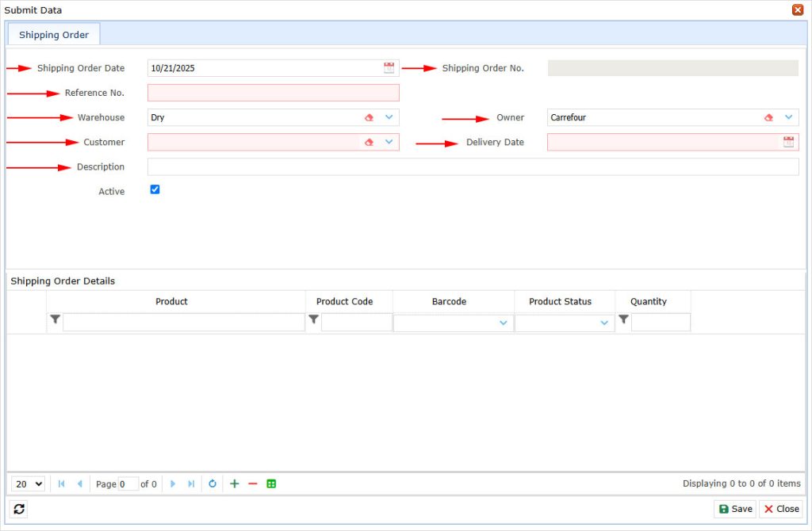Click the form refresh button at bottom left
The height and width of the screenshot is (531, 812).
coord(19,509)
